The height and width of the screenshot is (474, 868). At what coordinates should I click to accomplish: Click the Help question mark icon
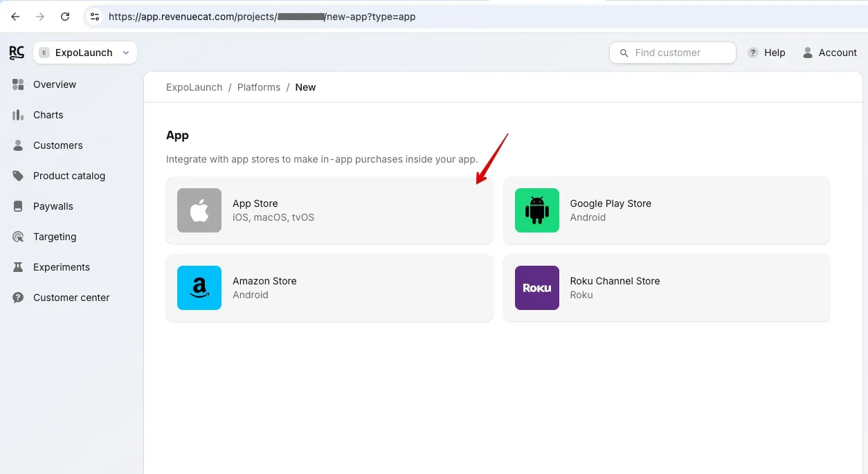(x=752, y=53)
